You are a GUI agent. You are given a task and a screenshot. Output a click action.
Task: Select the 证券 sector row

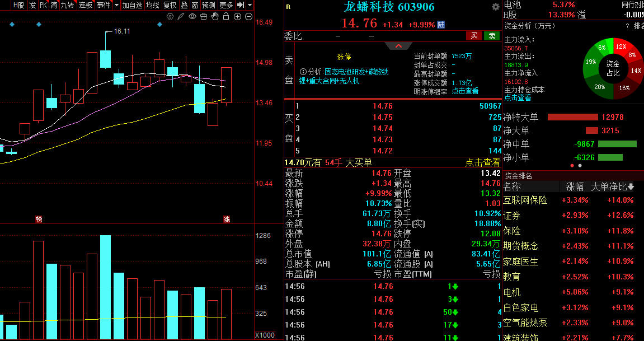574,215
